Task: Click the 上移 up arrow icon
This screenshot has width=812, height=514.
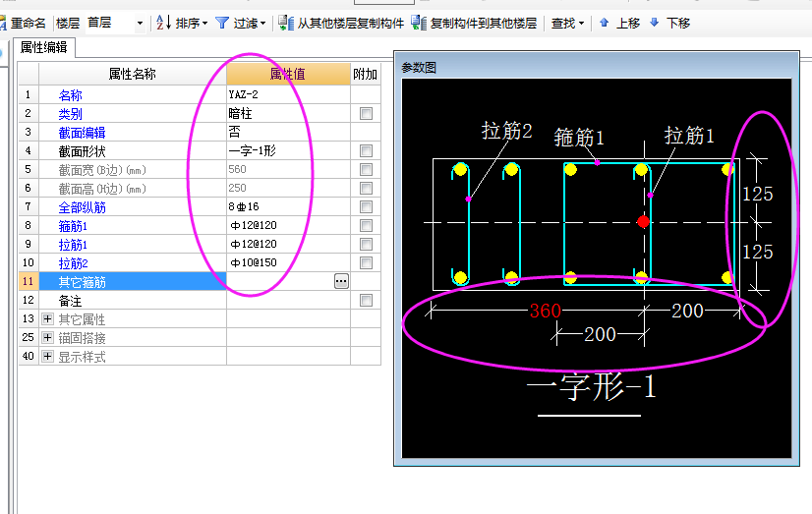Action: tap(604, 23)
